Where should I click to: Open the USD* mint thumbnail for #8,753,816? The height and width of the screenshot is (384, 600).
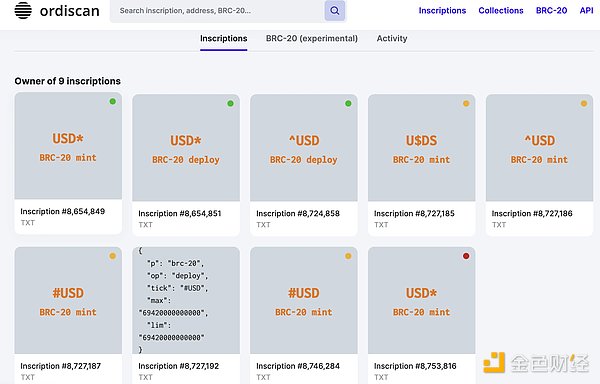[422, 300]
